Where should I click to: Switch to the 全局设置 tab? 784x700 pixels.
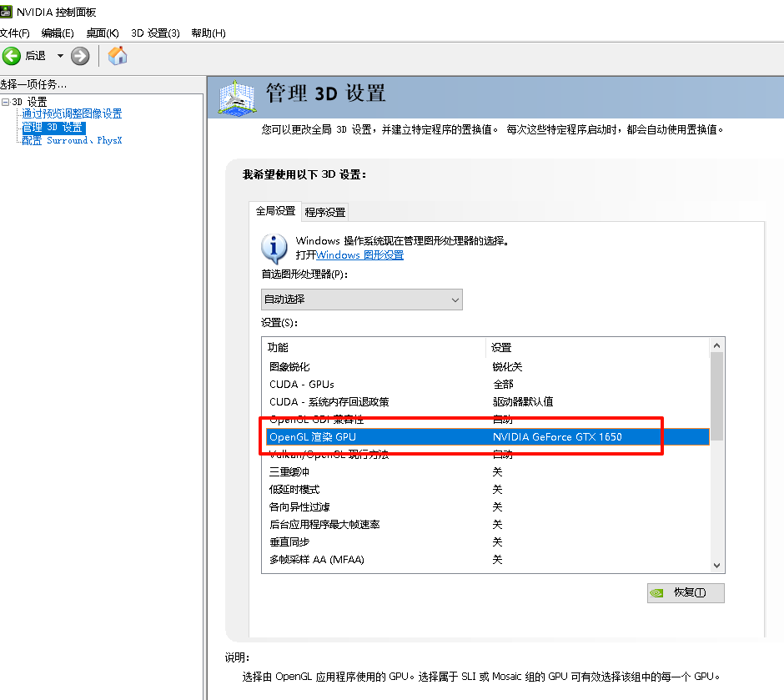pyautogui.click(x=275, y=211)
